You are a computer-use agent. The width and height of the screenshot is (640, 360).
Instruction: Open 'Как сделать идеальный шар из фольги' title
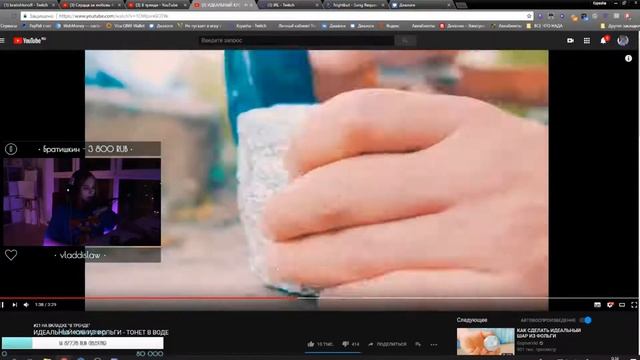point(549,333)
